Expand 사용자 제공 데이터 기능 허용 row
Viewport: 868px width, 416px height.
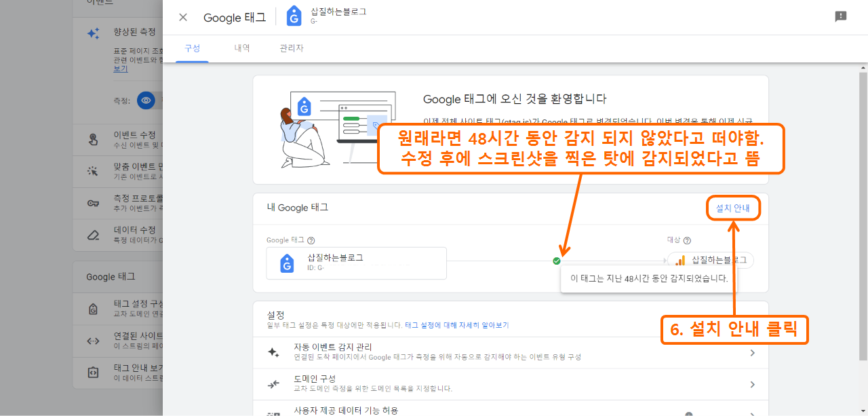pos(751,413)
